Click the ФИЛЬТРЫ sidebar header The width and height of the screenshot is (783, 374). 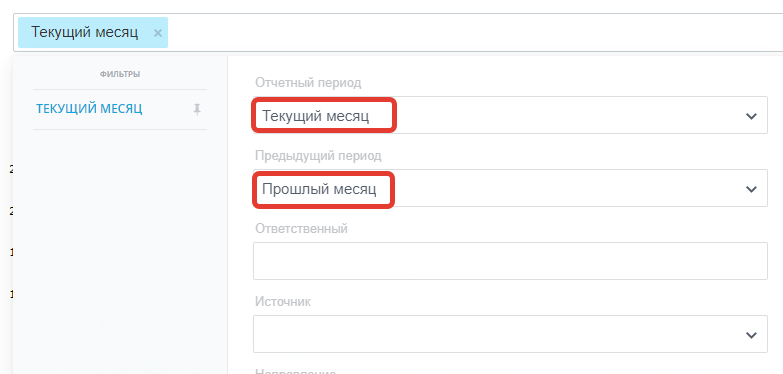[x=120, y=74]
